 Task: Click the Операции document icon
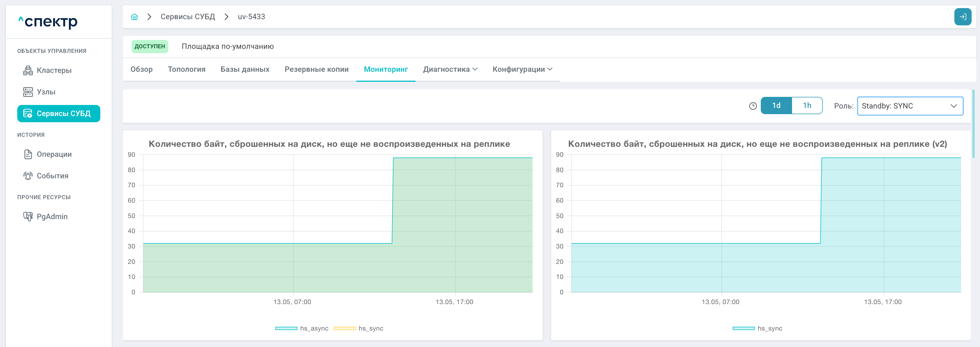tap(28, 154)
